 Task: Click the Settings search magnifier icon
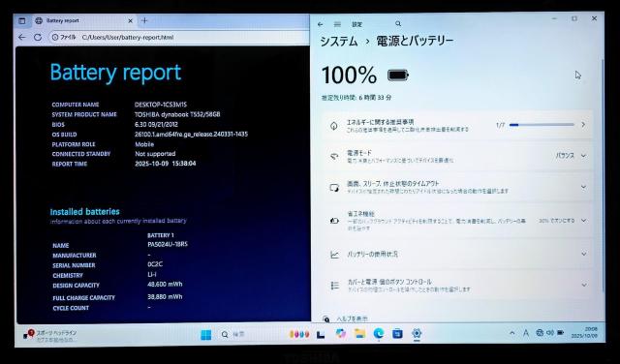[x=398, y=24]
